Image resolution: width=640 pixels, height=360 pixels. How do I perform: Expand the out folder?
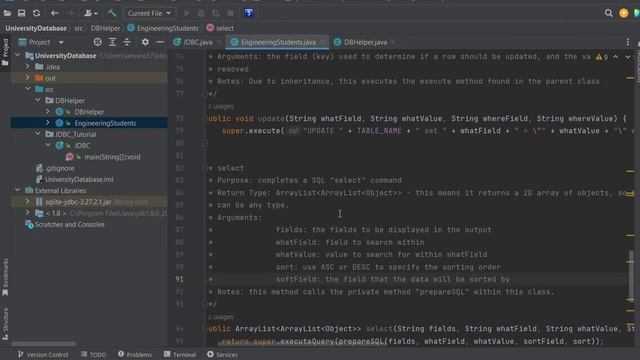[28, 78]
